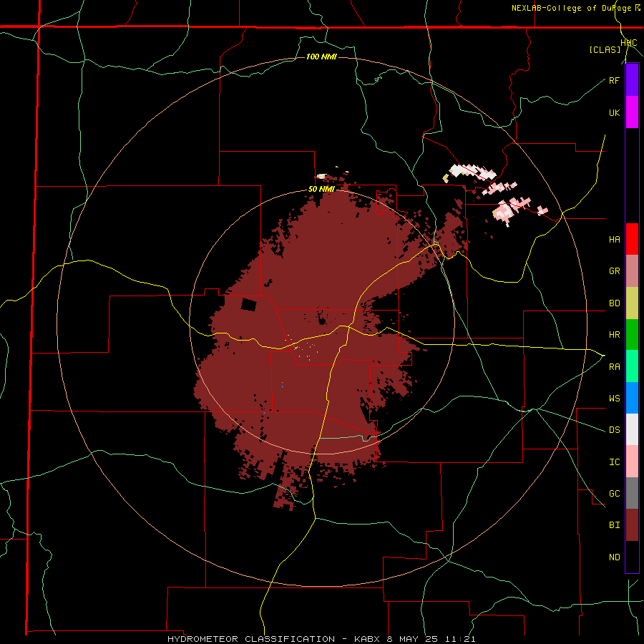Viewport: 644px width, 644px height.
Task: Click the Hydrometeor Classification KABX title caption
Action: (321, 639)
